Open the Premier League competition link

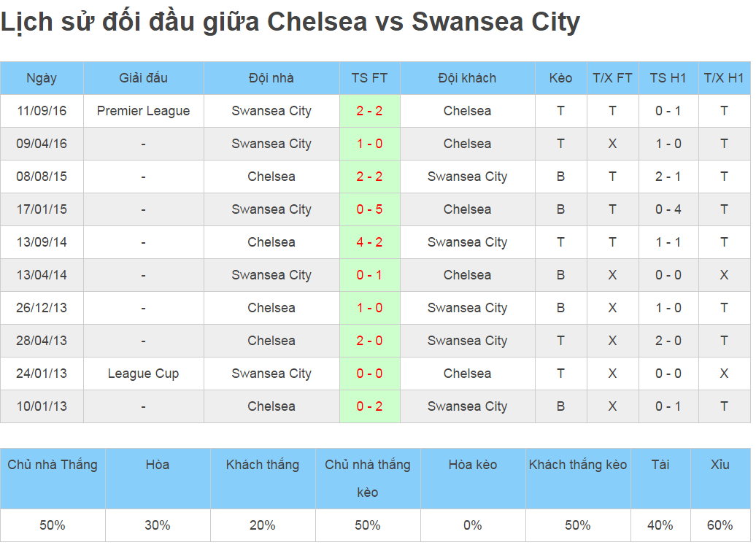[x=143, y=111]
